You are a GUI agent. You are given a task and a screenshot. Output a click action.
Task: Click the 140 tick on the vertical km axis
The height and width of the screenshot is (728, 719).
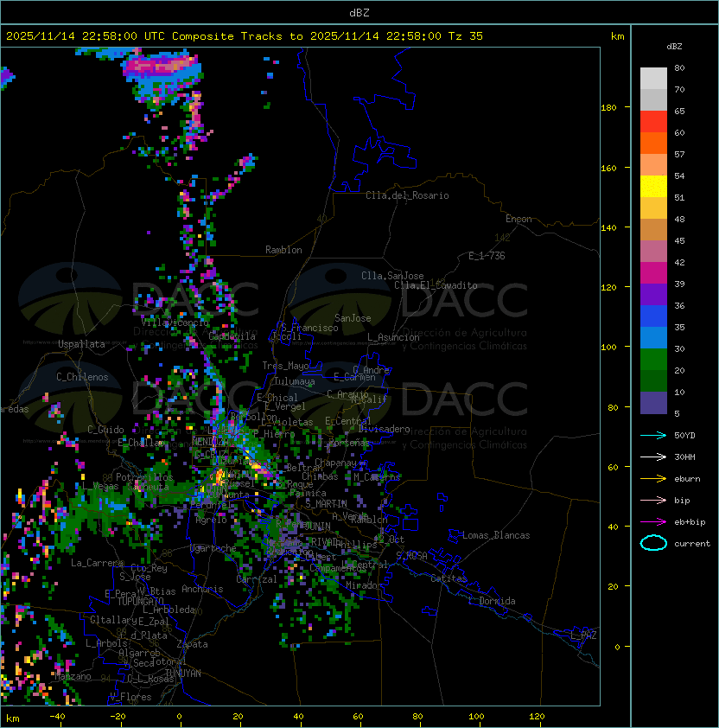(608, 227)
